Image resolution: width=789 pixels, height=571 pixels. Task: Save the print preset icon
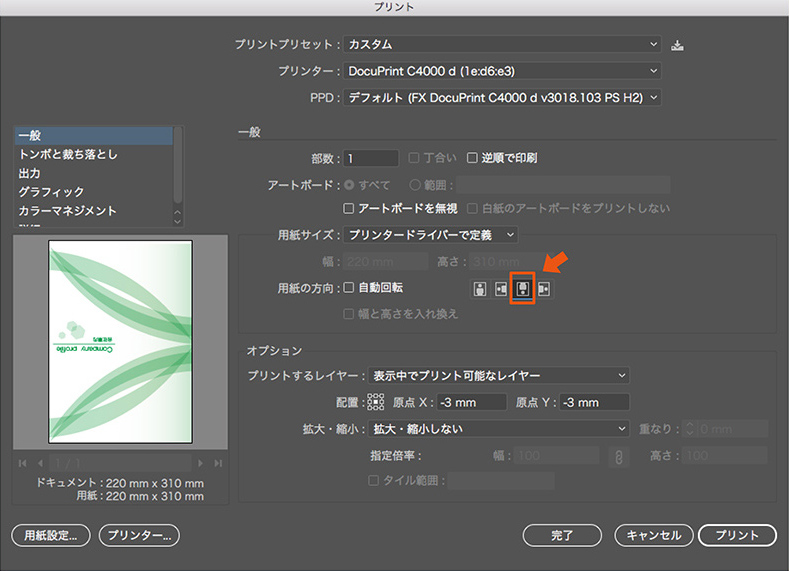point(677,45)
